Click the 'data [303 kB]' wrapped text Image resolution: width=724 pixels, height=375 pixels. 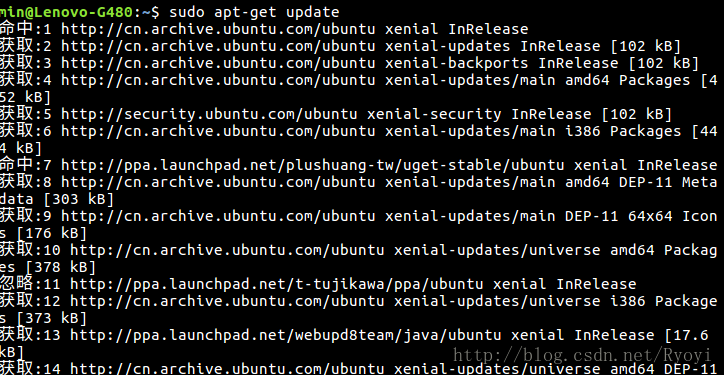(57, 199)
